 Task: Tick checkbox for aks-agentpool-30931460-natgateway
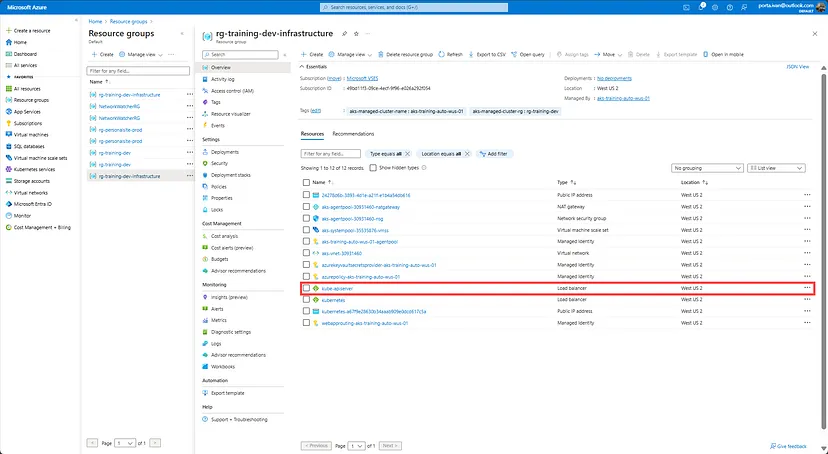[306, 207]
